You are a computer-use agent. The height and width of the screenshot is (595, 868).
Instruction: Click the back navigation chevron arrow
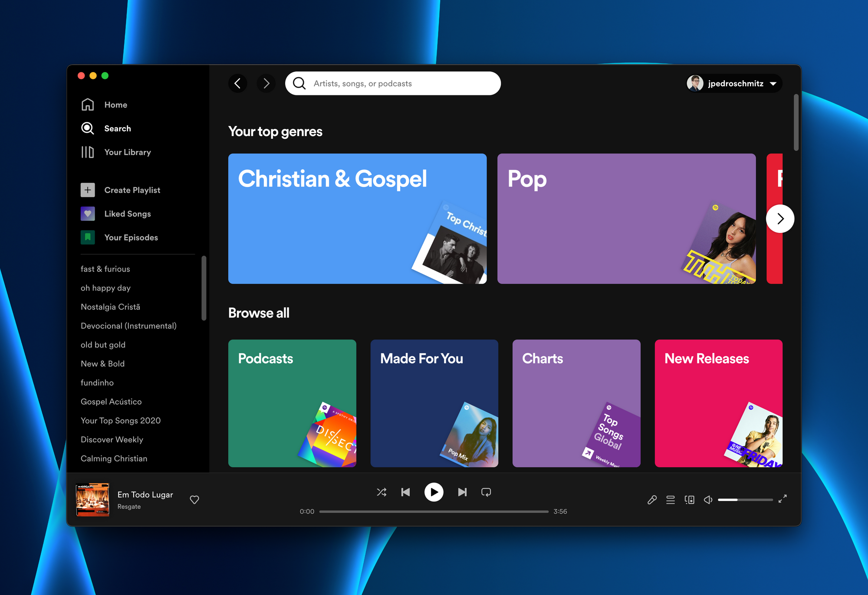[240, 84]
